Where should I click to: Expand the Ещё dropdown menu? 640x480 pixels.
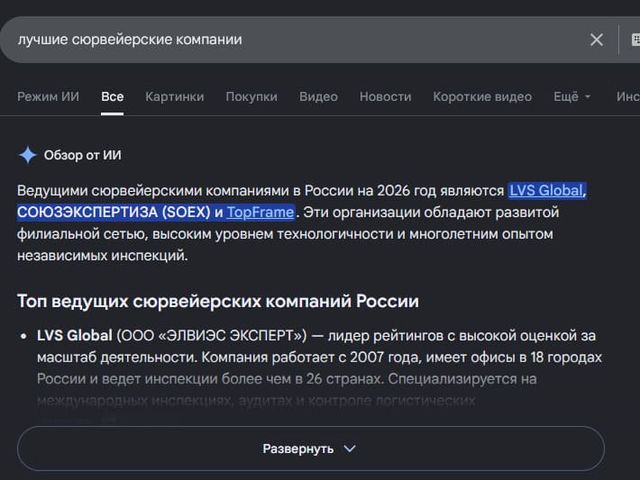[x=572, y=97]
